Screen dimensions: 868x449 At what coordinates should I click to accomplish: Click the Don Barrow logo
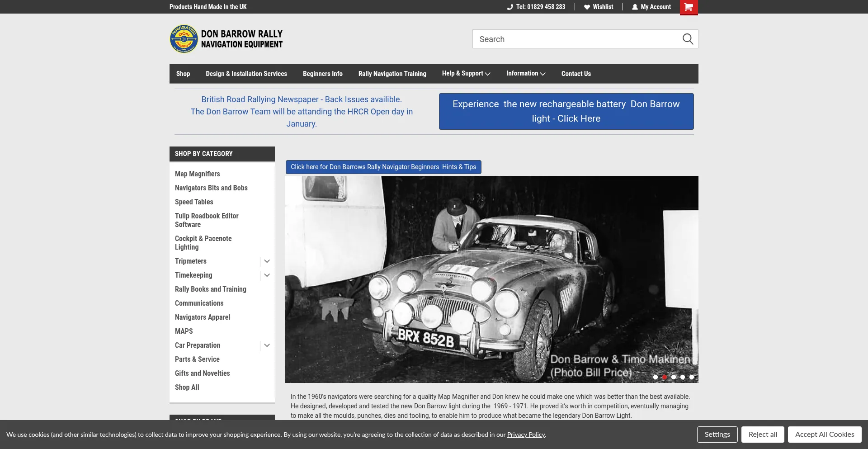pos(226,39)
